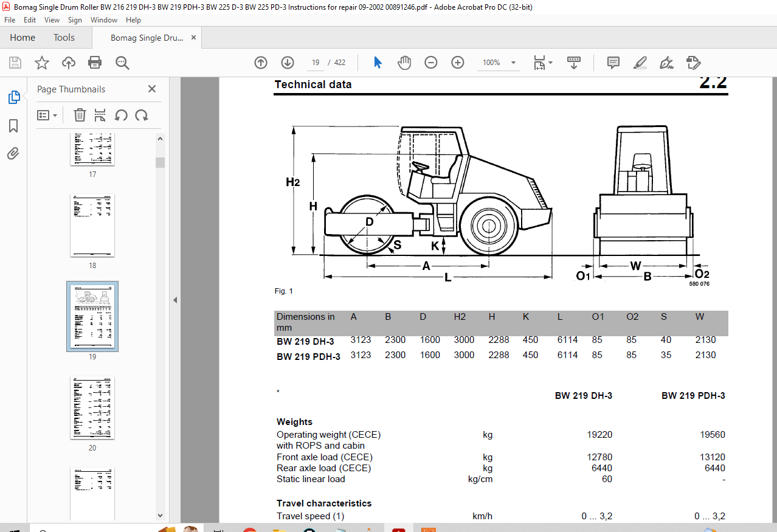777x532 pixels.
Task: Switch to the Tools tab
Action: coord(64,38)
